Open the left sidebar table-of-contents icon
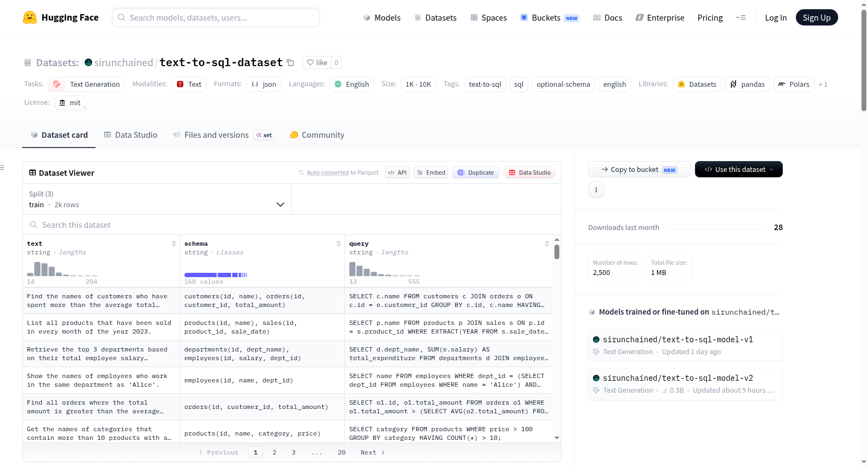Viewport: 868px width, 467px height. coord(2,168)
